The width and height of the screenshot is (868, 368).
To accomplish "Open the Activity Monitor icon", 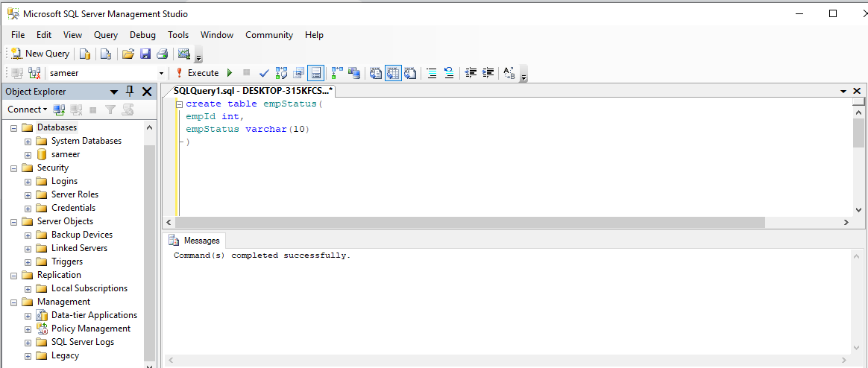I will (x=183, y=54).
